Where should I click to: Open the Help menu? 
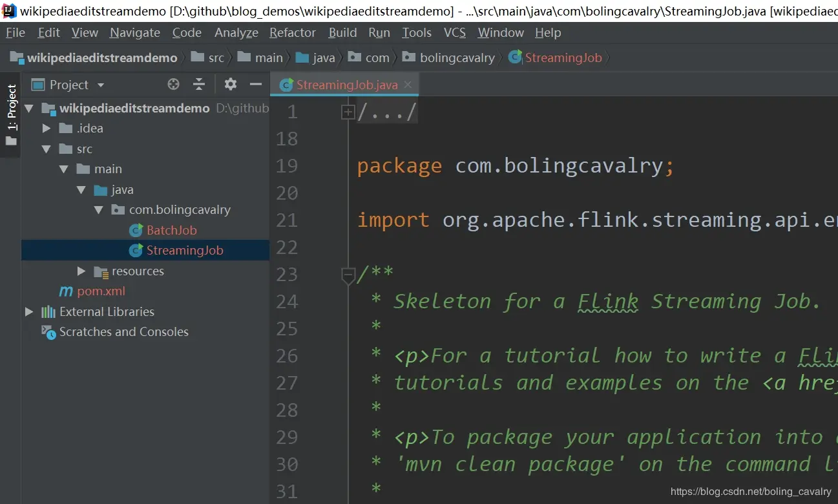(x=548, y=33)
